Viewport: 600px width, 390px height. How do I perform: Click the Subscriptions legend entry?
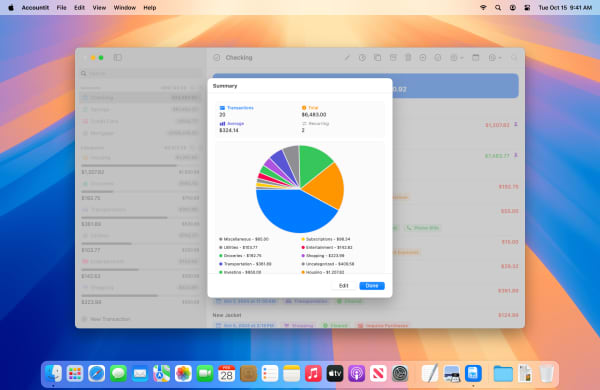326,239
